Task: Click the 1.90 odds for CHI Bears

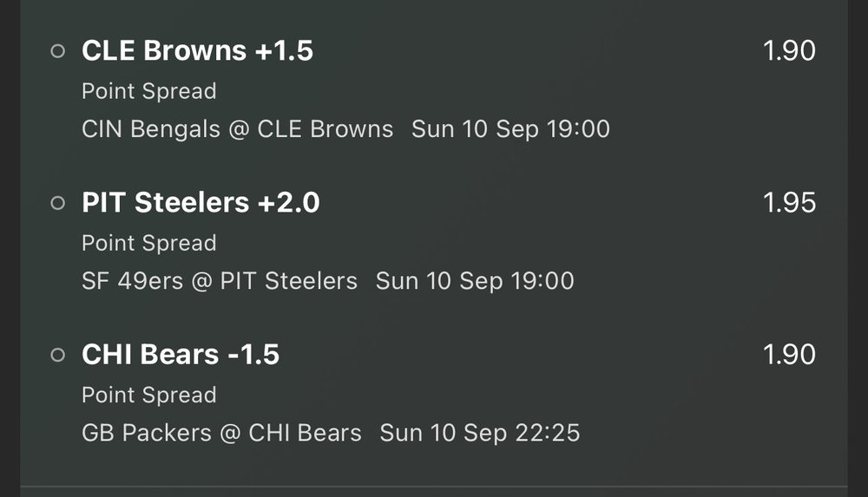Action: (789, 355)
